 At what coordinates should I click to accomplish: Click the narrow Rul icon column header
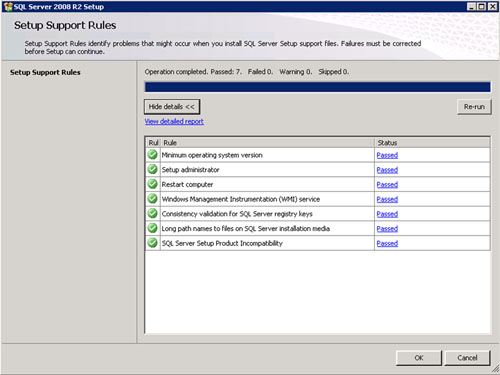pyautogui.click(x=153, y=143)
